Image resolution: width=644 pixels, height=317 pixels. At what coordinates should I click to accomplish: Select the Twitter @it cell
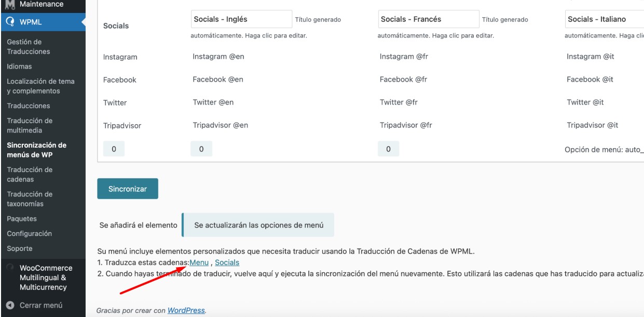(585, 102)
